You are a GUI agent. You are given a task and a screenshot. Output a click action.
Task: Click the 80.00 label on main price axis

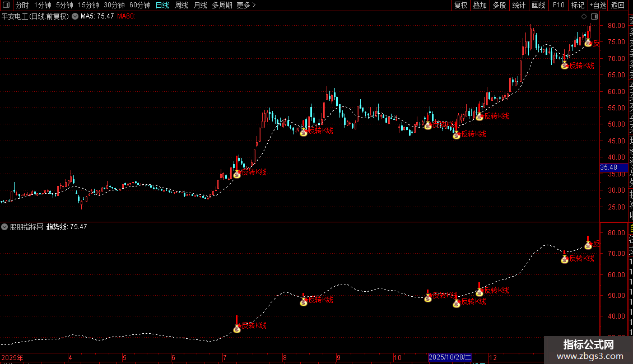coord(616,25)
